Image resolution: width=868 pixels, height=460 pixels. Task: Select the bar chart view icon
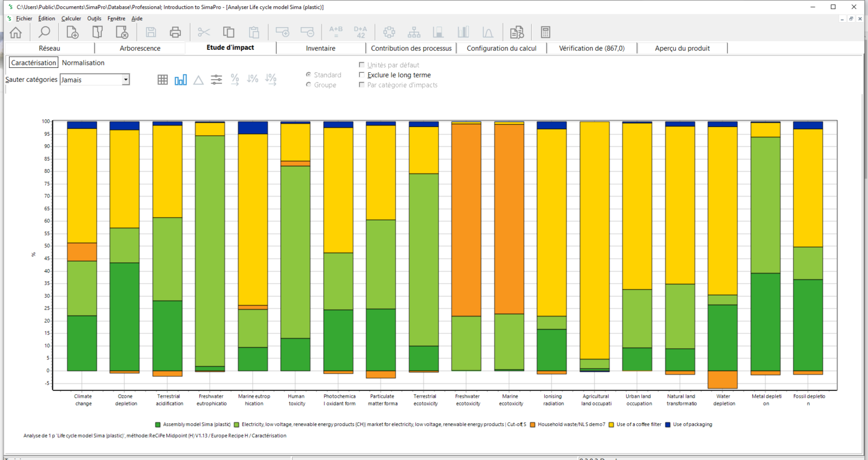(x=180, y=80)
